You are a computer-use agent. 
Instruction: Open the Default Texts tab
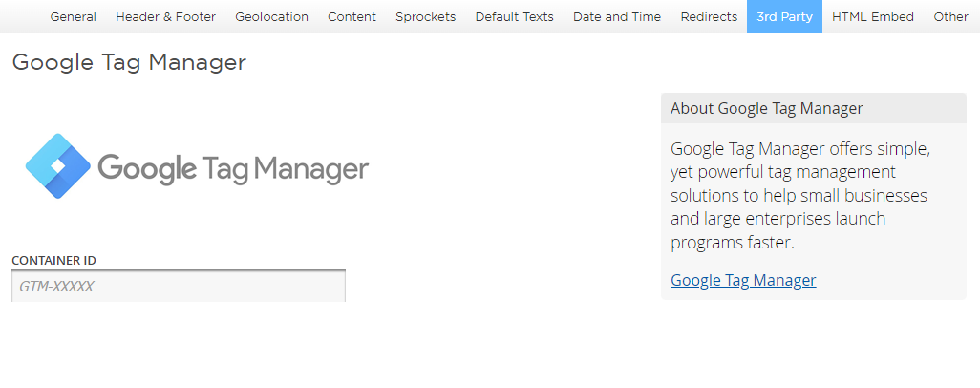click(515, 17)
